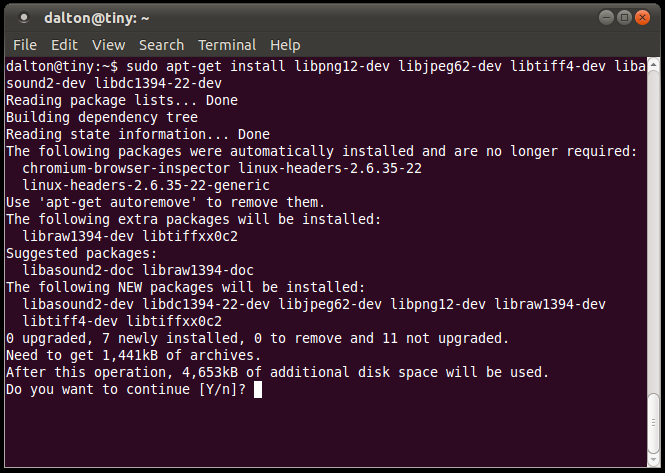Viewport: 665px width, 473px height.
Task: Expand the View menu
Action: pos(108,45)
